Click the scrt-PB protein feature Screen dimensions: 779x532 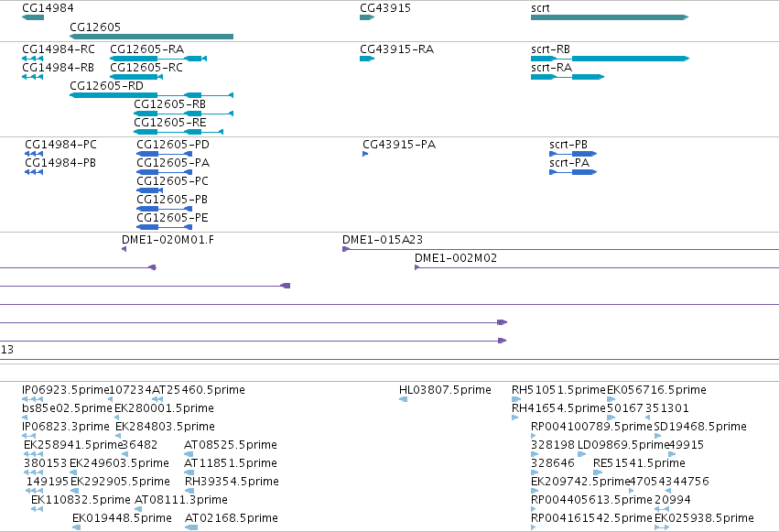573,154
